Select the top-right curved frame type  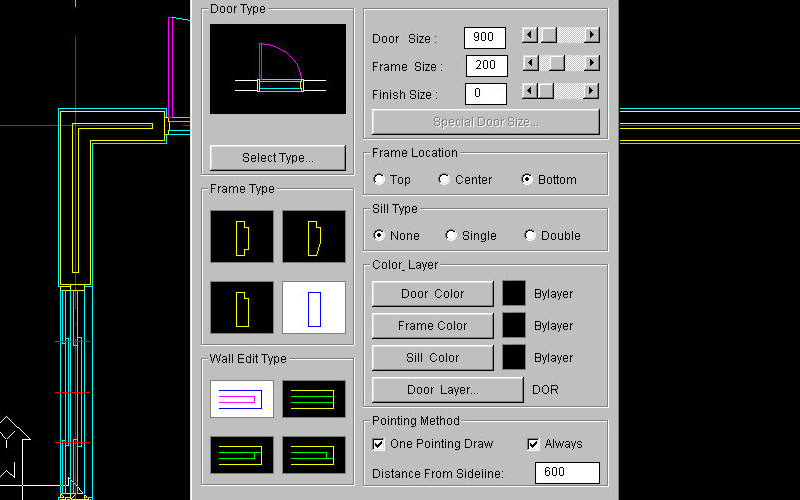[x=314, y=236]
